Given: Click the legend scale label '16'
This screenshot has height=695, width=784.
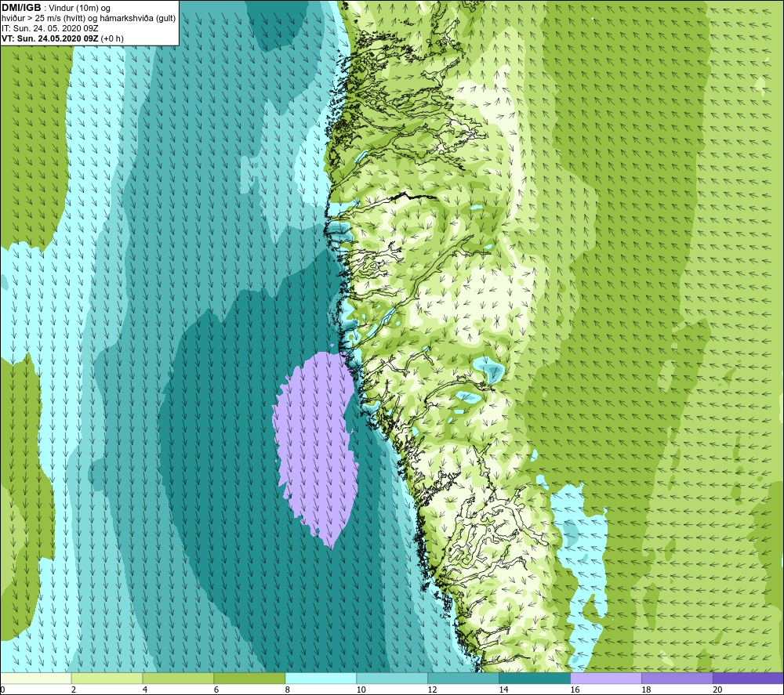Looking at the screenshot, I should [575, 690].
